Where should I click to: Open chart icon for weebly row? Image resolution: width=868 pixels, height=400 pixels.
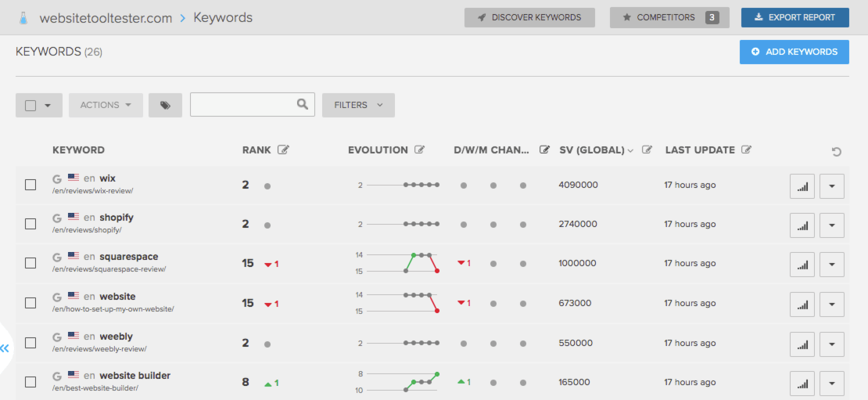coord(802,344)
